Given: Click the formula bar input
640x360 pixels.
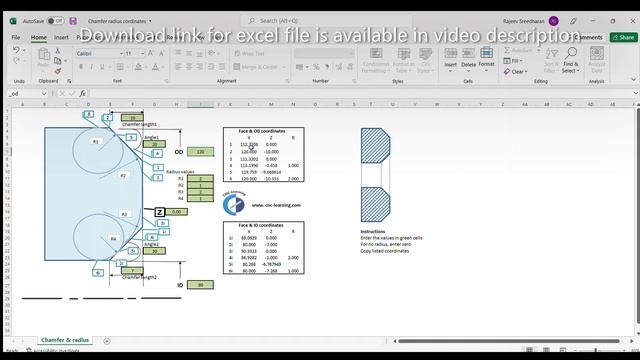Looking at the screenshot, I should [360, 94].
